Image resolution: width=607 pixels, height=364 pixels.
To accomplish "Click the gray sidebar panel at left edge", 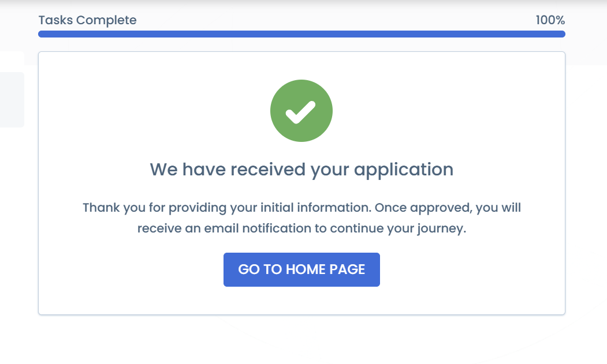I will [12, 99].
